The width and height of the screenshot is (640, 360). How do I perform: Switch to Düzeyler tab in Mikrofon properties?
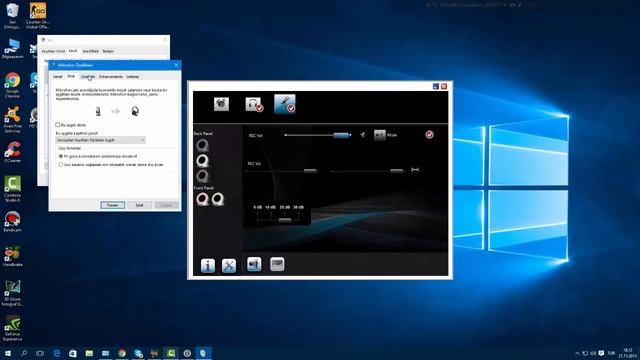coord(88,77)
